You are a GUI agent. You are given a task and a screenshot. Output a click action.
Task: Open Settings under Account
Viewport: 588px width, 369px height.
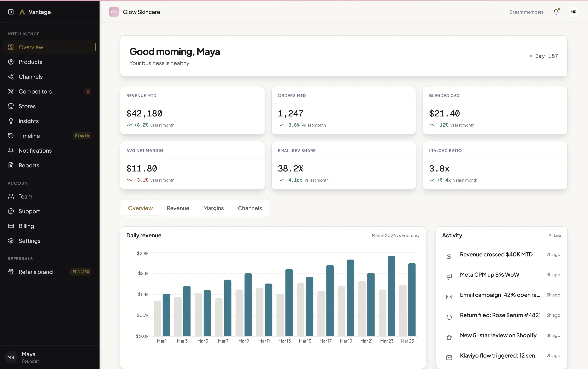[29, 241]
